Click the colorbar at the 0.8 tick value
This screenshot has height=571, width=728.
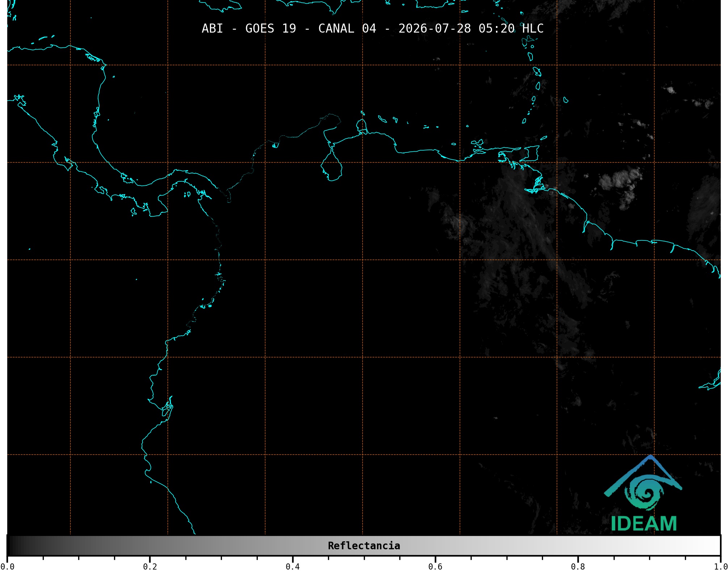point(578,546)
